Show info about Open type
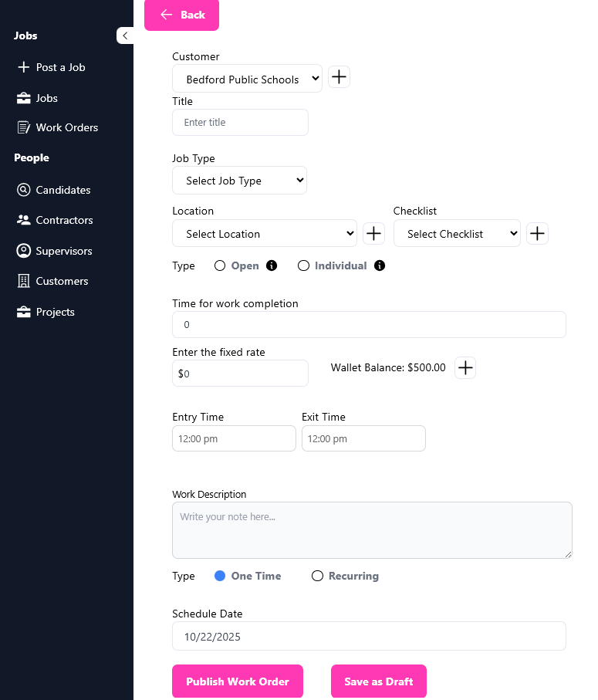This screenshot has height=700, width=598. coord(272,265)
